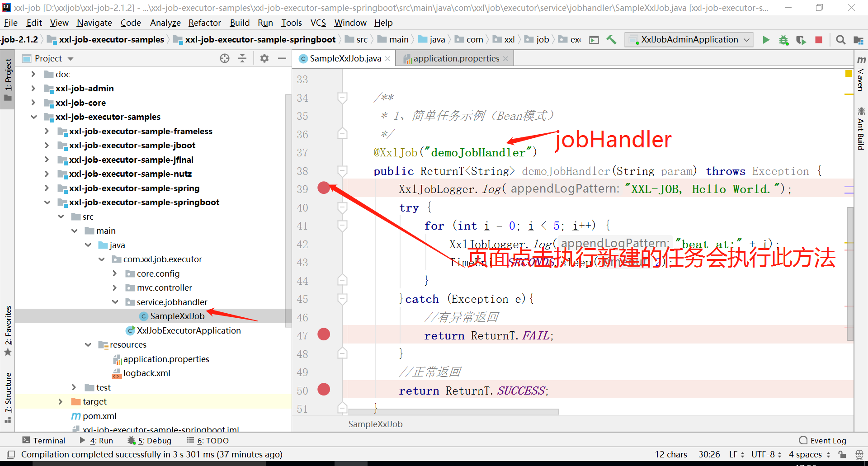
Task: Click the editor breadcrumb button before the hammer
Action: coord(594,40)
